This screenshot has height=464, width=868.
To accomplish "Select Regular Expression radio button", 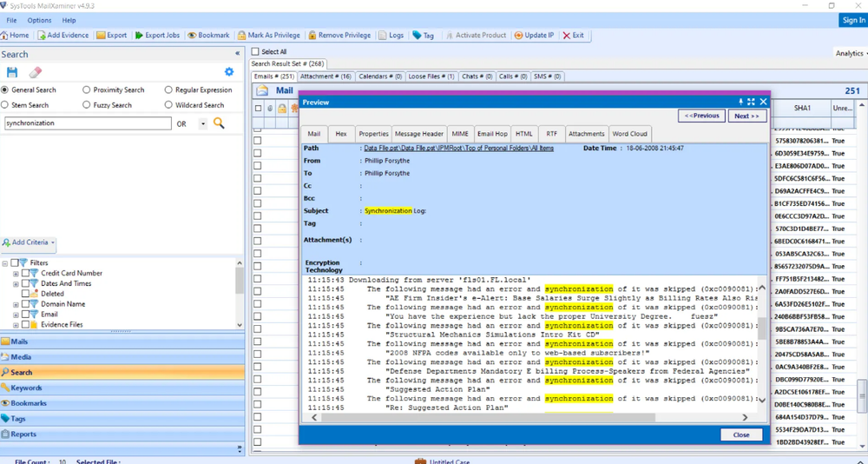I will 168,89.
